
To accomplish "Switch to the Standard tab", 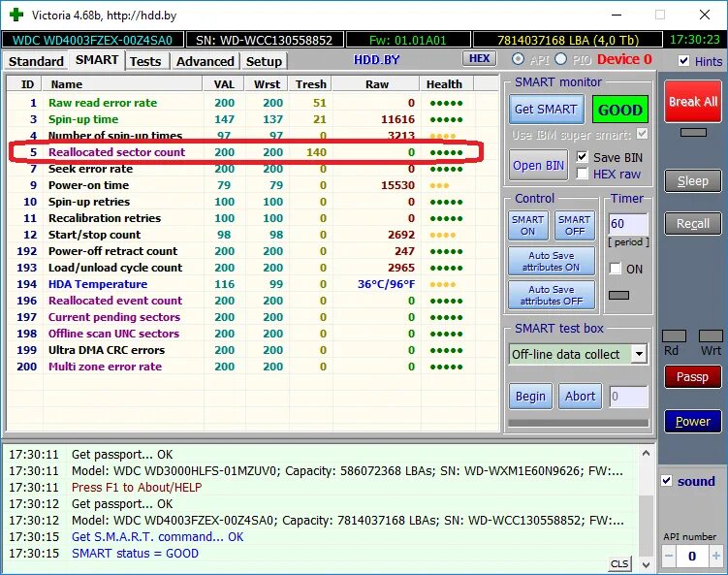I will 36,61.
